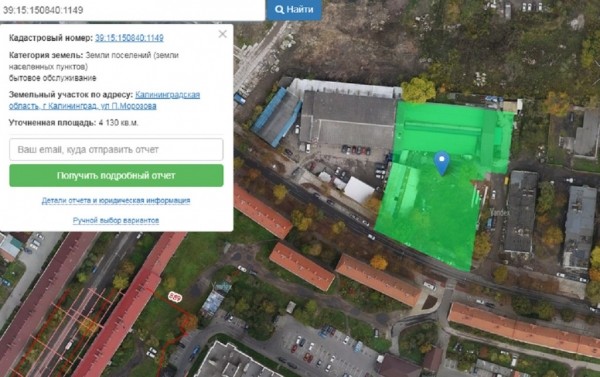
Task: Click the email input field for report
Action: 116,150
